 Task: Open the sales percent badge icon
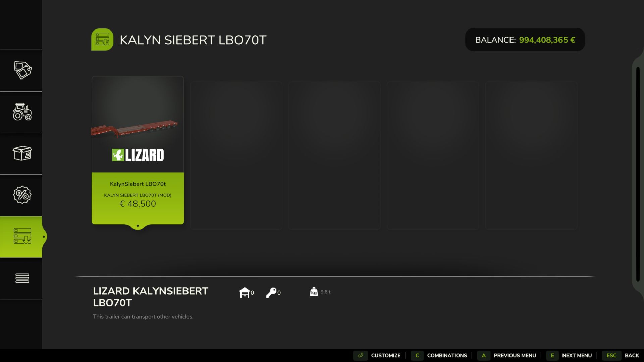click(22, 195)
